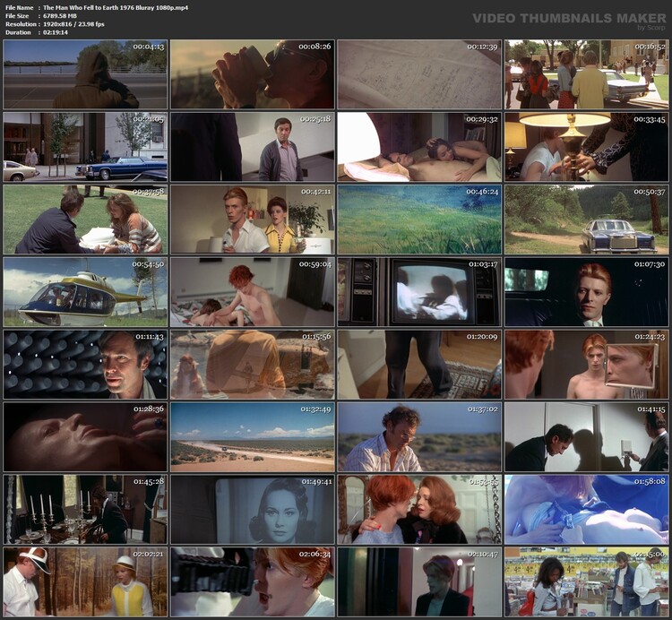
Task: Pick the handwritten notes frame at 00:12:39
Action: tap(419, 74)
